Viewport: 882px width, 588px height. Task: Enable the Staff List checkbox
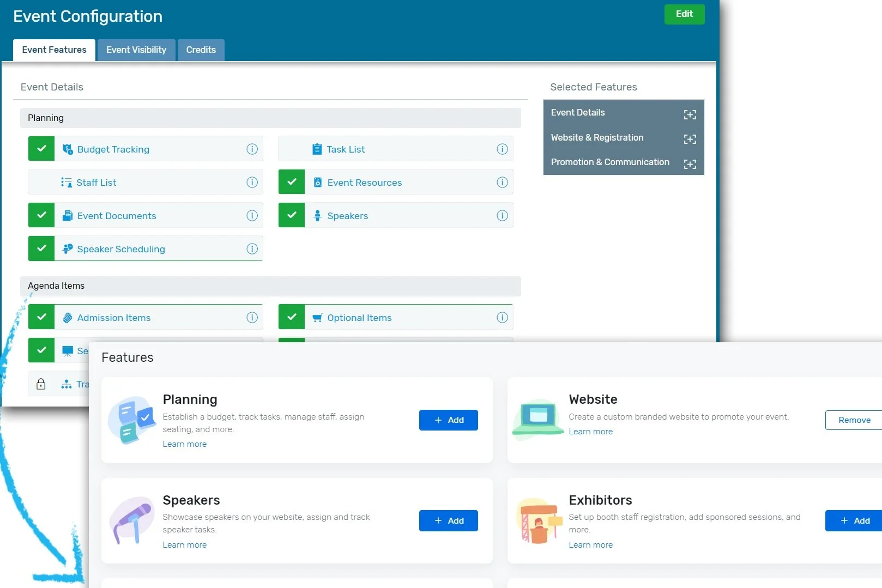[41, 181]
